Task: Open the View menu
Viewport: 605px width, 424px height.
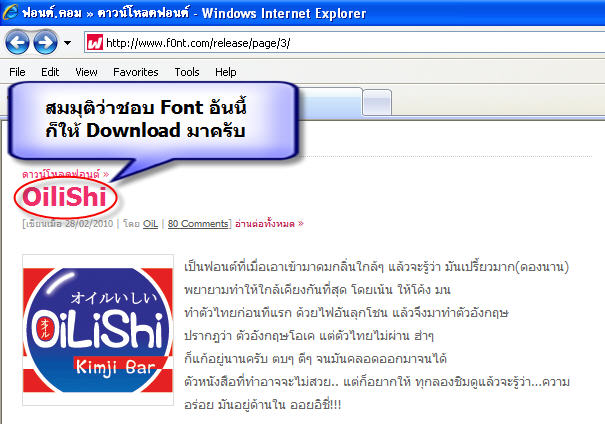Action: [x=86, y=72]
